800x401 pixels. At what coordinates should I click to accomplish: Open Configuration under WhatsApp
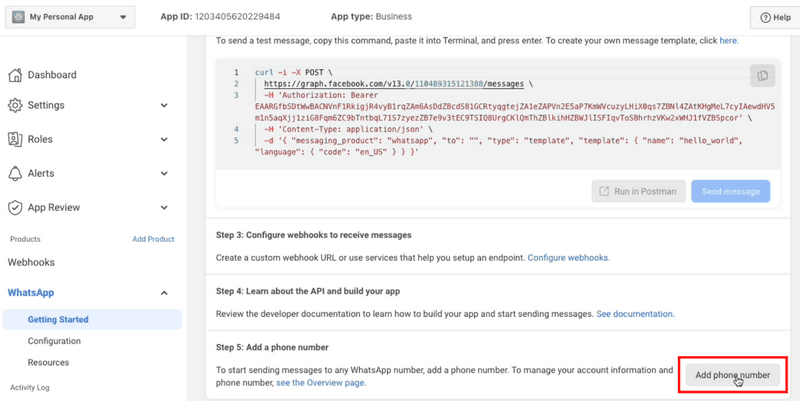point(54,341)
